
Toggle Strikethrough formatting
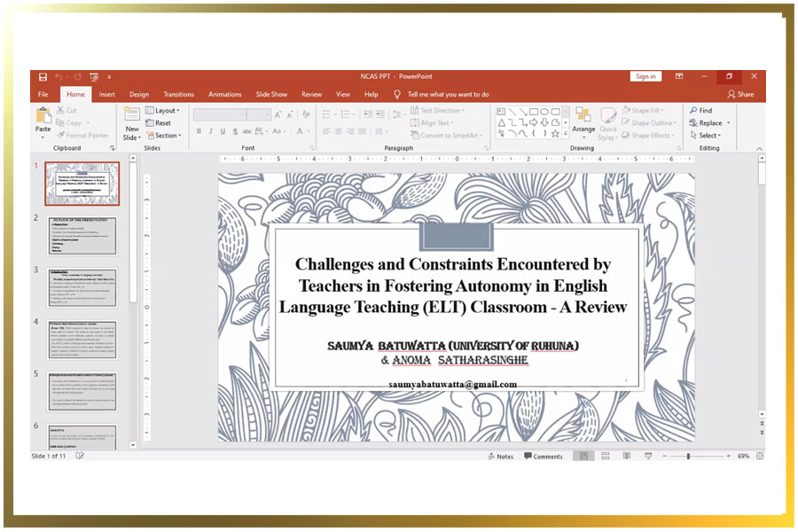click(246, 131)
